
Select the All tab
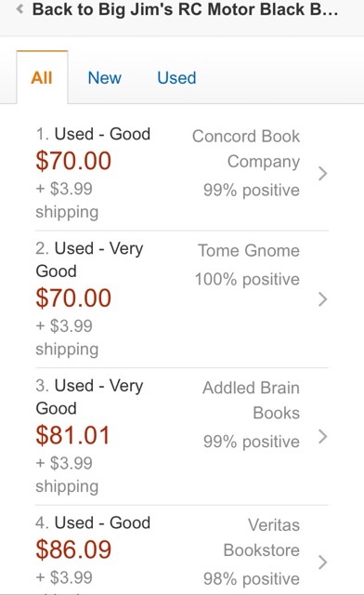[42, 77]
